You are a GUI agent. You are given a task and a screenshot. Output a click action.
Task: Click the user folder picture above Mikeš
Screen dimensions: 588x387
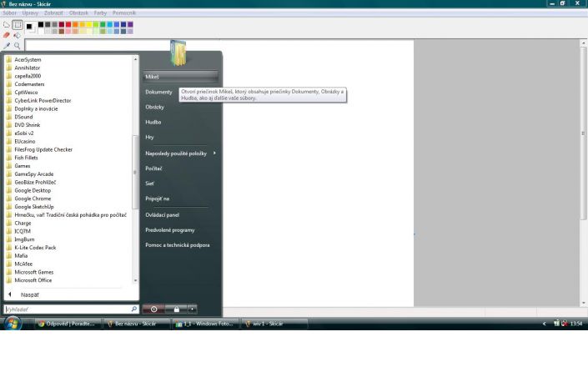[178, 53]
